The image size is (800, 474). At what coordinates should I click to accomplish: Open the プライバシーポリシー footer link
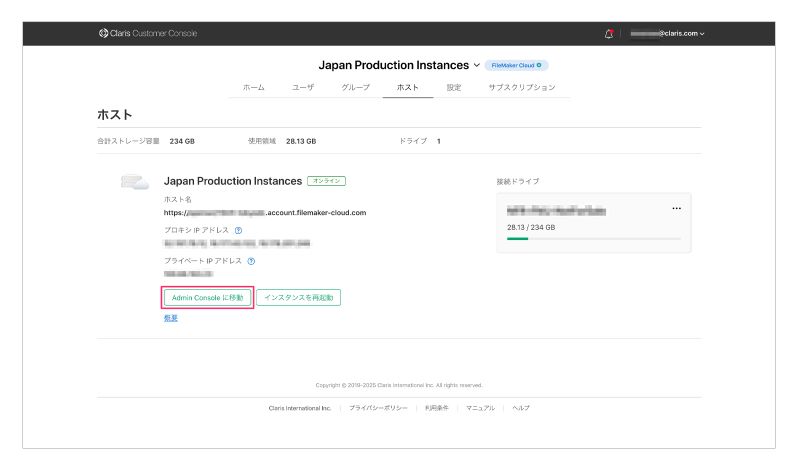[378, 408]
